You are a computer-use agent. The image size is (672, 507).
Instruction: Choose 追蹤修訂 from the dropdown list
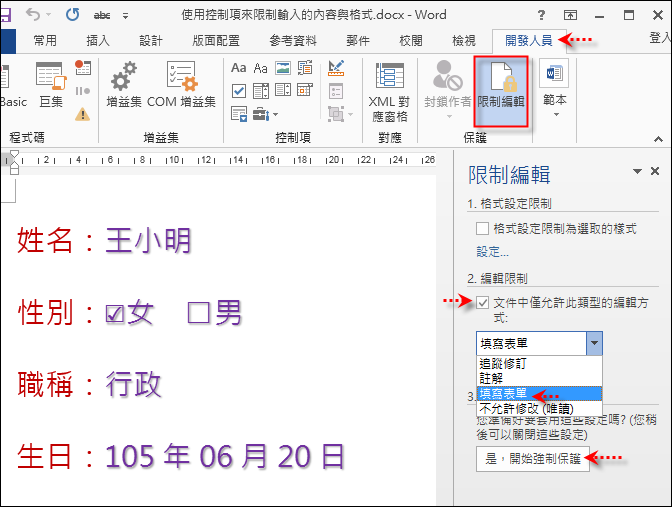(539, 363)
